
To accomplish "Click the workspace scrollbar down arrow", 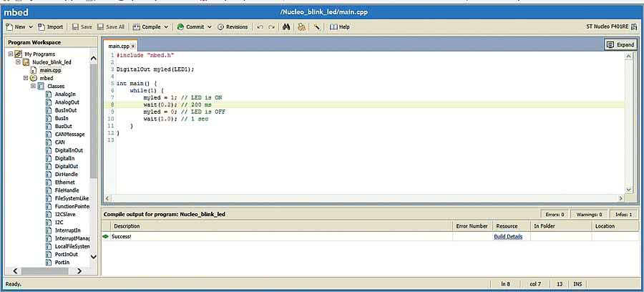I will point(93,255).
